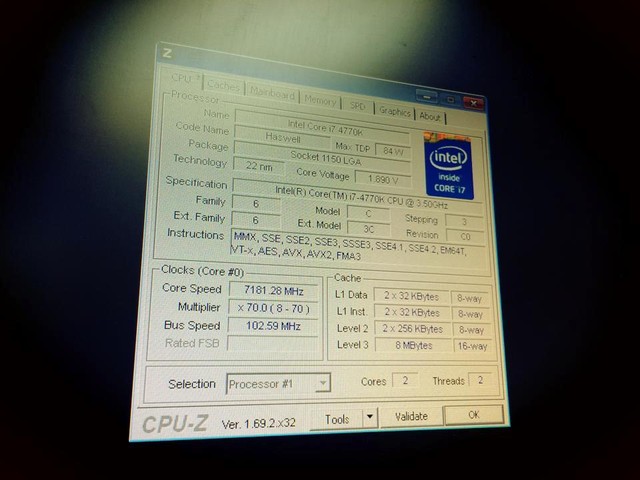Click the Level 2 value 2 x 256 KBytes
This screenshot has width=640, height=480.
pyautogui.click(x=412, y=329)
